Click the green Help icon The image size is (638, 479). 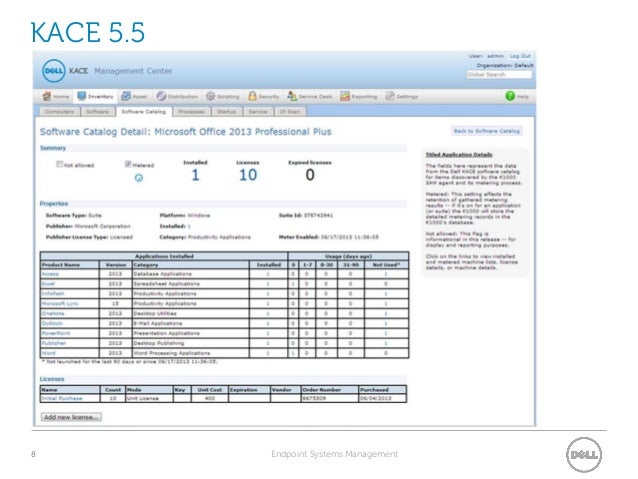[510, 96]
